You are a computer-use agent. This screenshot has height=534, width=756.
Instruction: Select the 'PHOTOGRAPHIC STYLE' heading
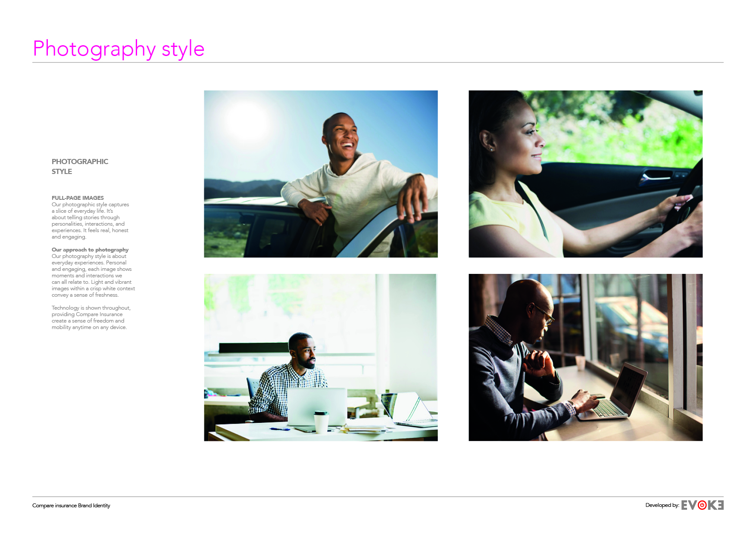(80, 166)
